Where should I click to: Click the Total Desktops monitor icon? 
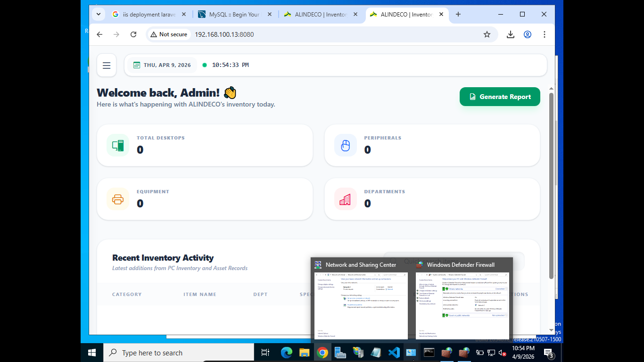pyautogui.click(x=118, y=145)
